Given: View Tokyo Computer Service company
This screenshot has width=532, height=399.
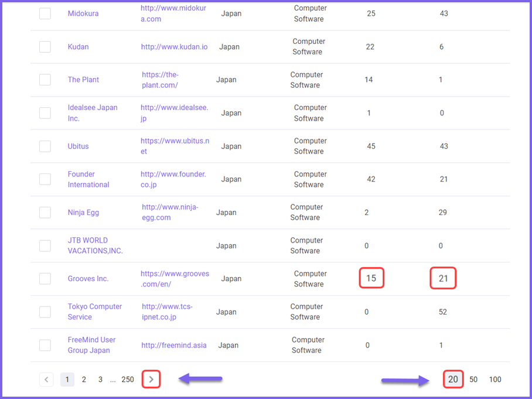Looking at the screenshot, I should coord(95,312).
